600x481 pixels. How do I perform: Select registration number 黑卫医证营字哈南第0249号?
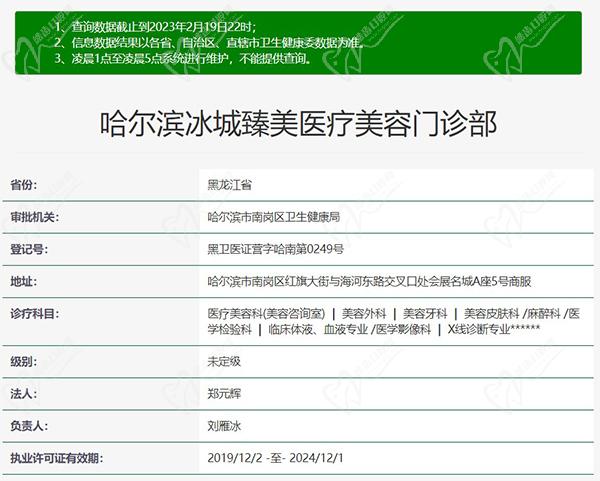[x=276, y=249]
